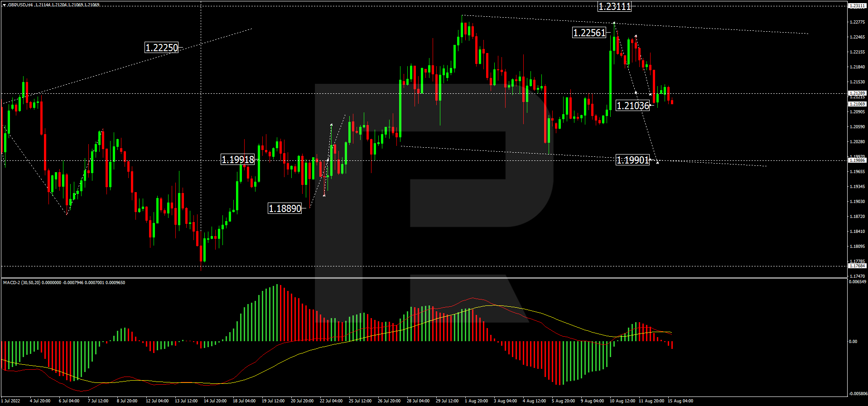This screenshot has height=406, width=868.
Task: Click the 1.19655 value on the price axis
Action: click(x=858, y=172)
